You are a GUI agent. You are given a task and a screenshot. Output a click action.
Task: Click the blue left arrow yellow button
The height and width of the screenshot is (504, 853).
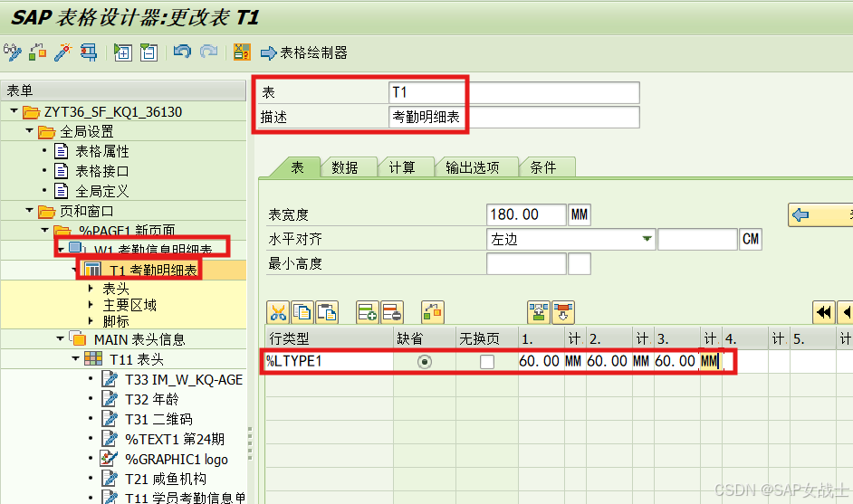[x=820, y=215]
